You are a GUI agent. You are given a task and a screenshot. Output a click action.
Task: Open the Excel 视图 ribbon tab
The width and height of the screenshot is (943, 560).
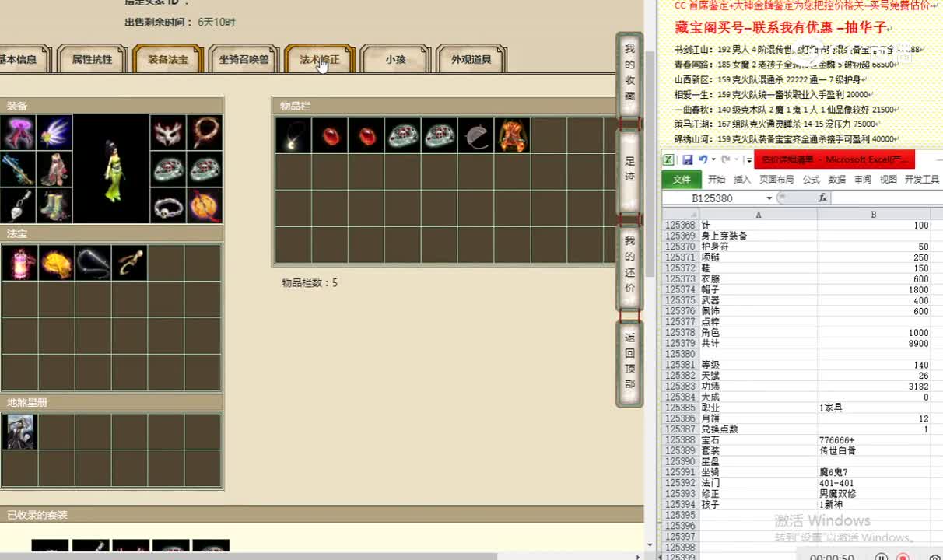pos(889,179)
